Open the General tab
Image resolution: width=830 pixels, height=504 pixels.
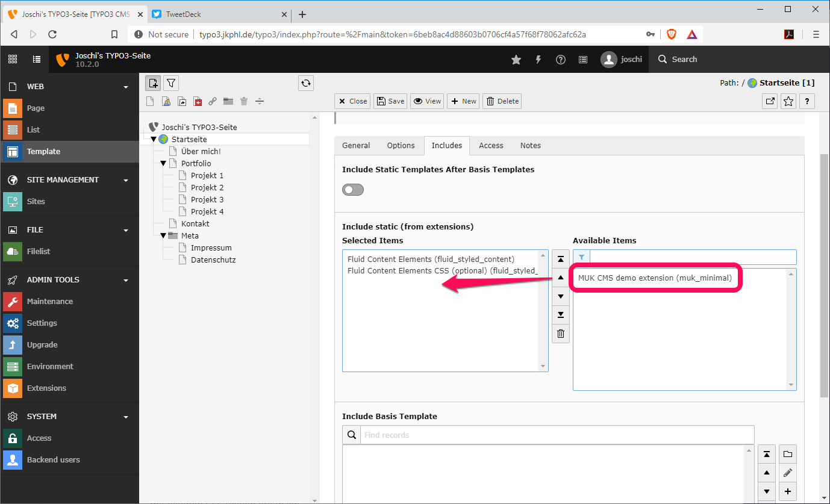355,145
